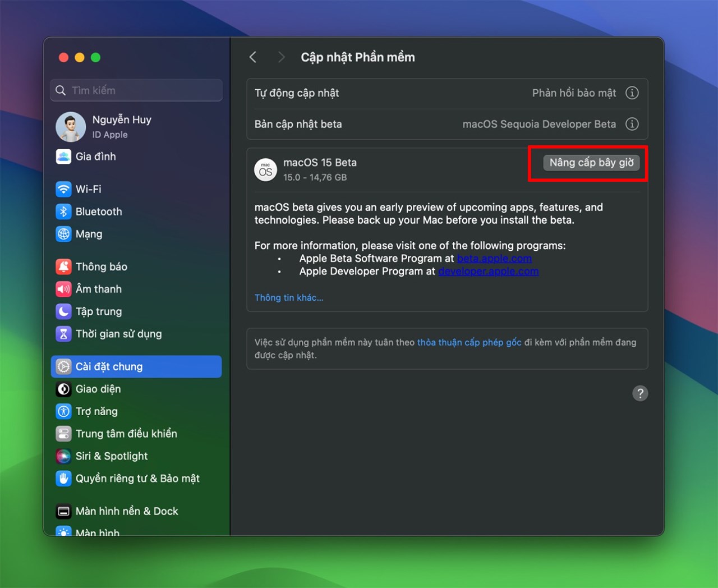718x588 pixels.
Task: Select the Mạng globe icon
Action: coord(63,234)
